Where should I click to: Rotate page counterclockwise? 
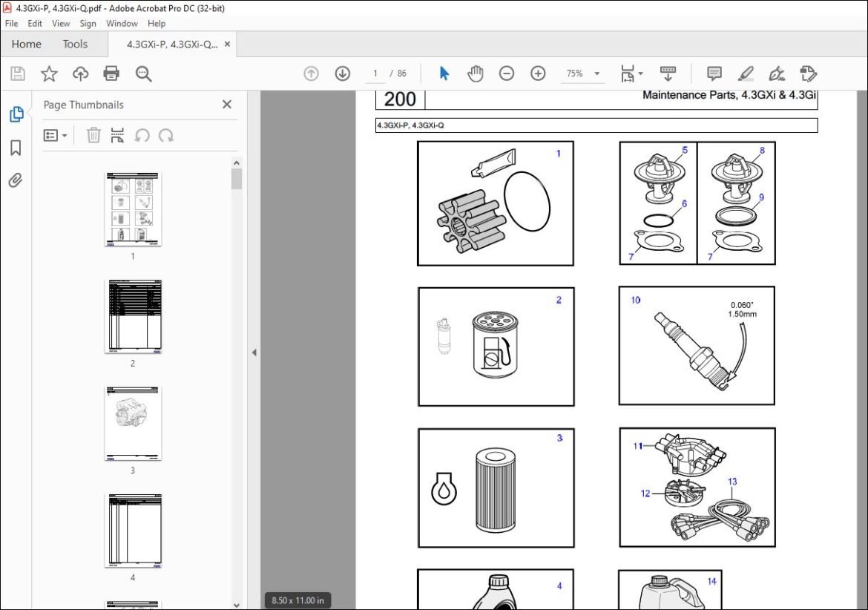142,135
